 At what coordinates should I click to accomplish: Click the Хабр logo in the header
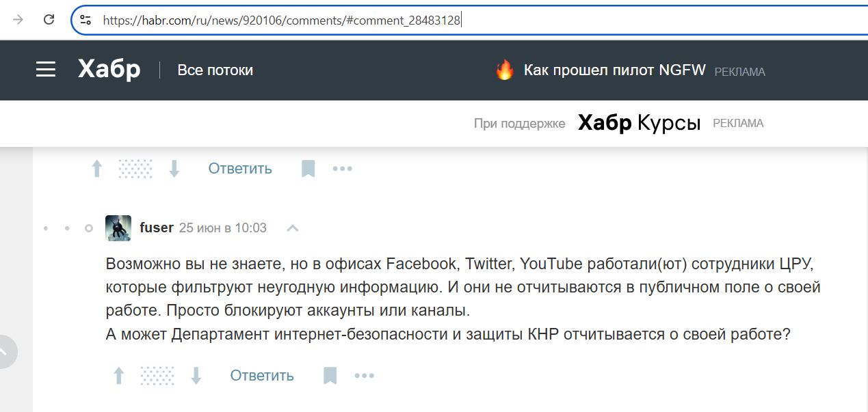(109, 70)
